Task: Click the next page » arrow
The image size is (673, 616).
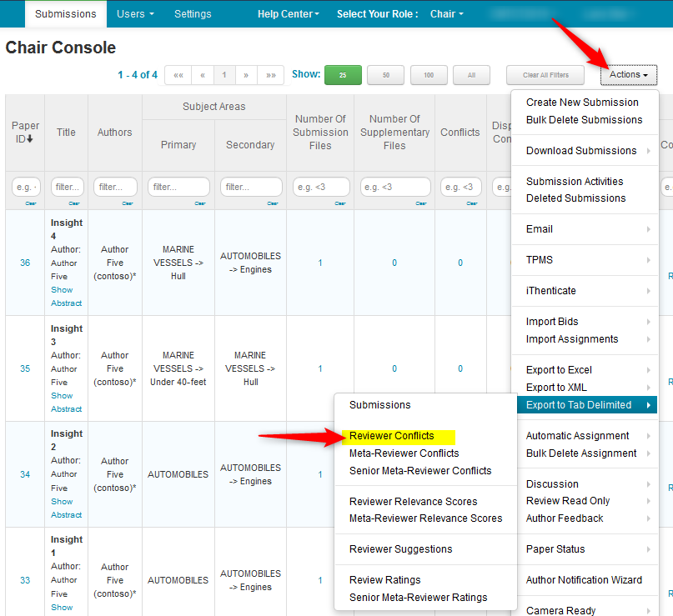Action: (x=246, y=75)
